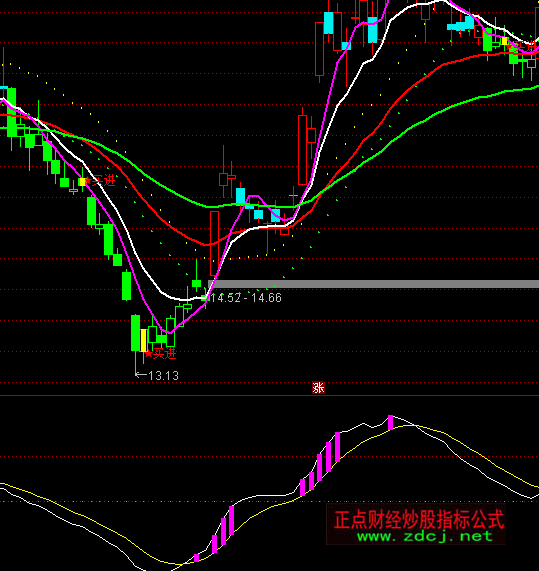This screenshot has width=539, height=571.
Task: Click the 14.52 - 14.66 price range label
Action: 246,298
